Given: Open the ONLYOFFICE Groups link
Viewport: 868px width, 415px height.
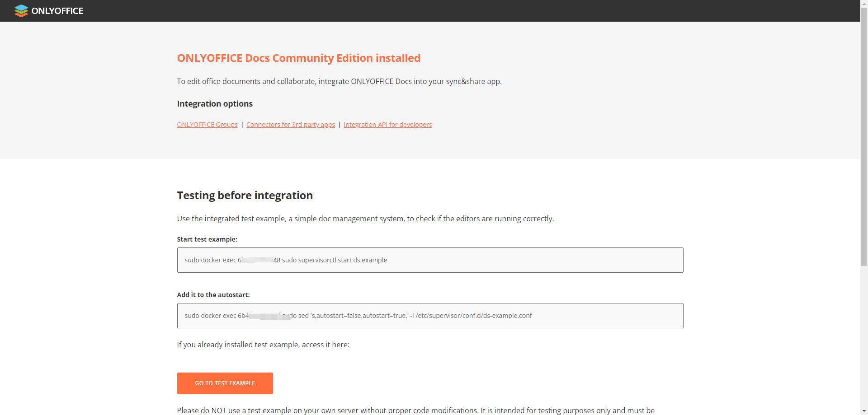Looking at the screenshot, I should pyautogui.click(x=207, y=125).
